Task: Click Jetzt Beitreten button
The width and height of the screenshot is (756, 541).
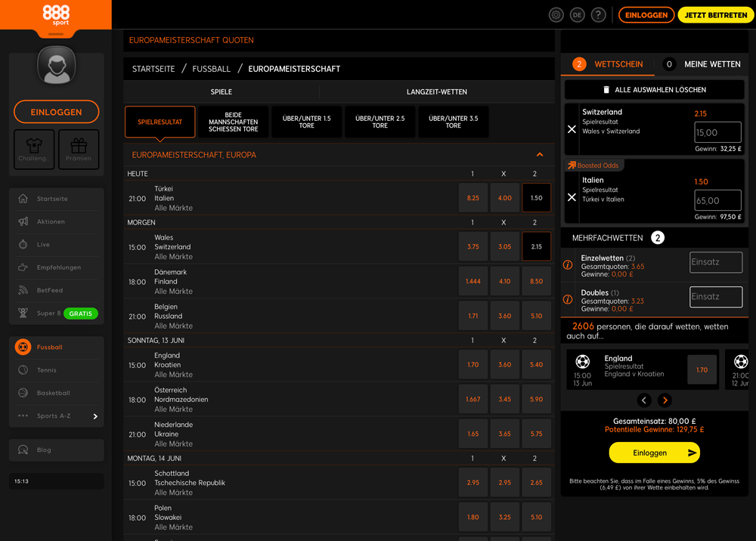Action: [716, 15]
